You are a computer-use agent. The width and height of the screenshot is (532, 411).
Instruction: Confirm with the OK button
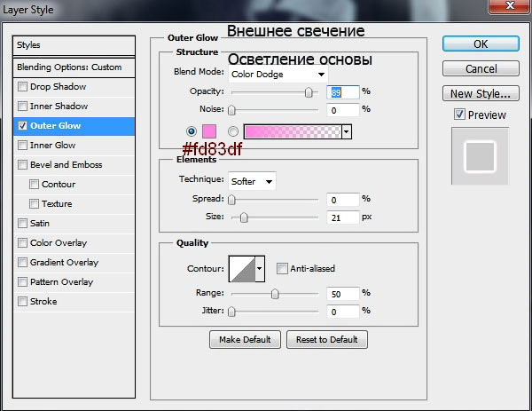pyautogui.click(x=481, y=43)
